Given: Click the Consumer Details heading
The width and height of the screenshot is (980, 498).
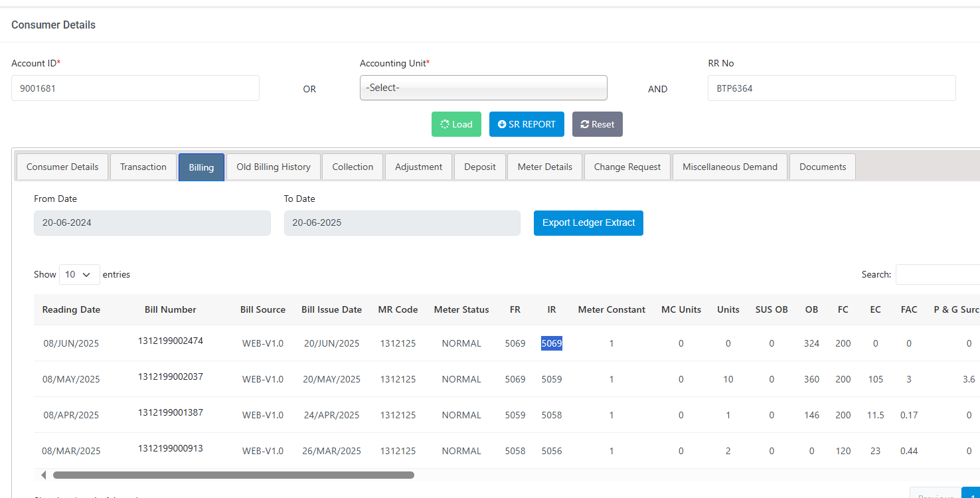Looking at the screenshot, I should (53, 25).
